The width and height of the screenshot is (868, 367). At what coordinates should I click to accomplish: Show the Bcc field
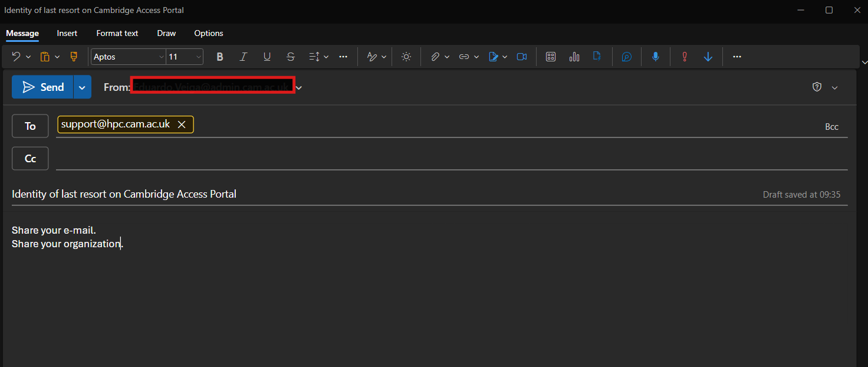(x=831, y=127)
